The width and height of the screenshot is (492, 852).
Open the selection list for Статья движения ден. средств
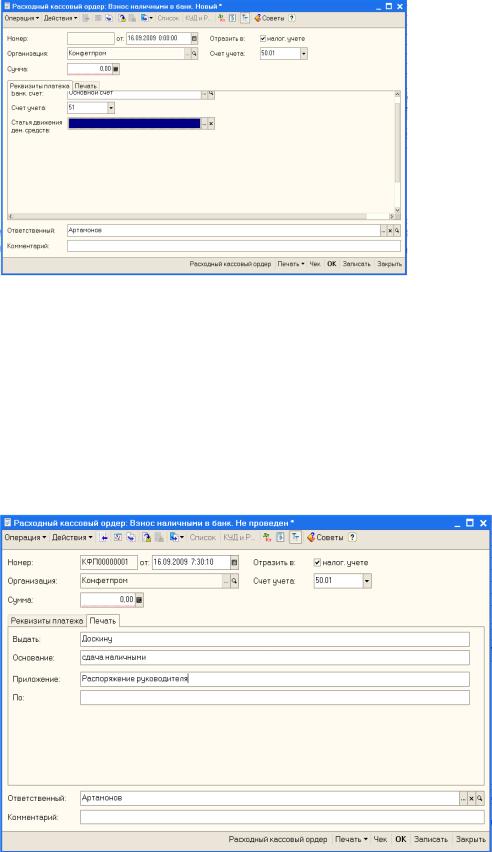[x=204, y=124]
